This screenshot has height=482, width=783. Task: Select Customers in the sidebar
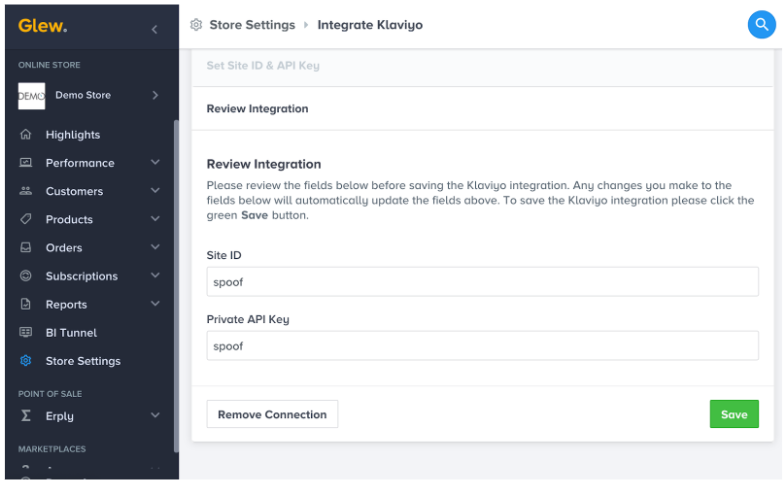(74, 191)
